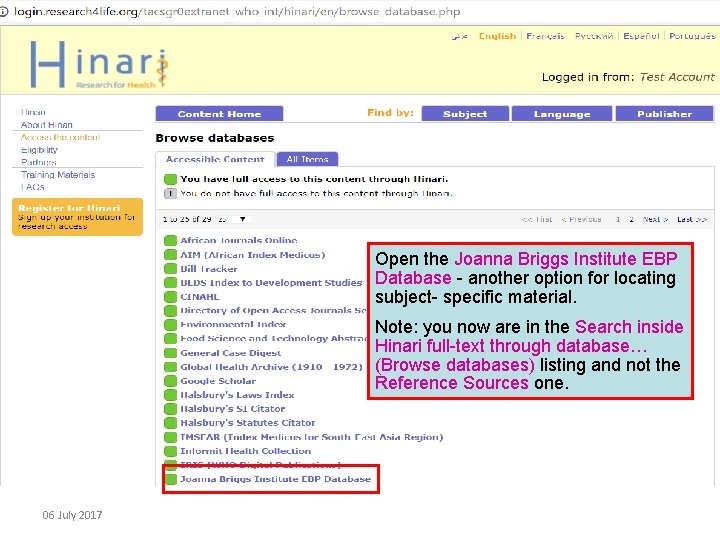This screenshot has width=720, height=540.
Task: Open the General Case Digest link
Action: point(231,353)
